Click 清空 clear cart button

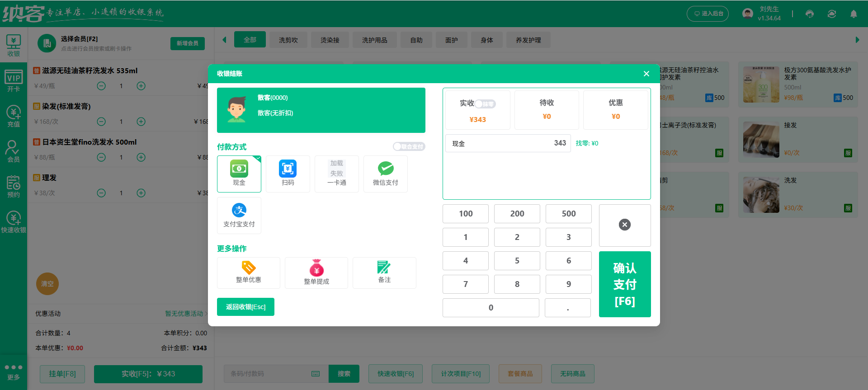(x=47, y=284)
